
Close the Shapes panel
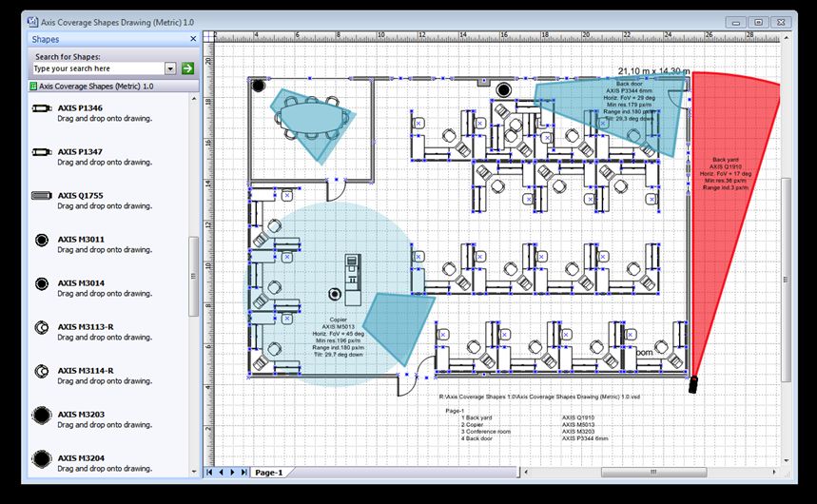coord(193,39)
